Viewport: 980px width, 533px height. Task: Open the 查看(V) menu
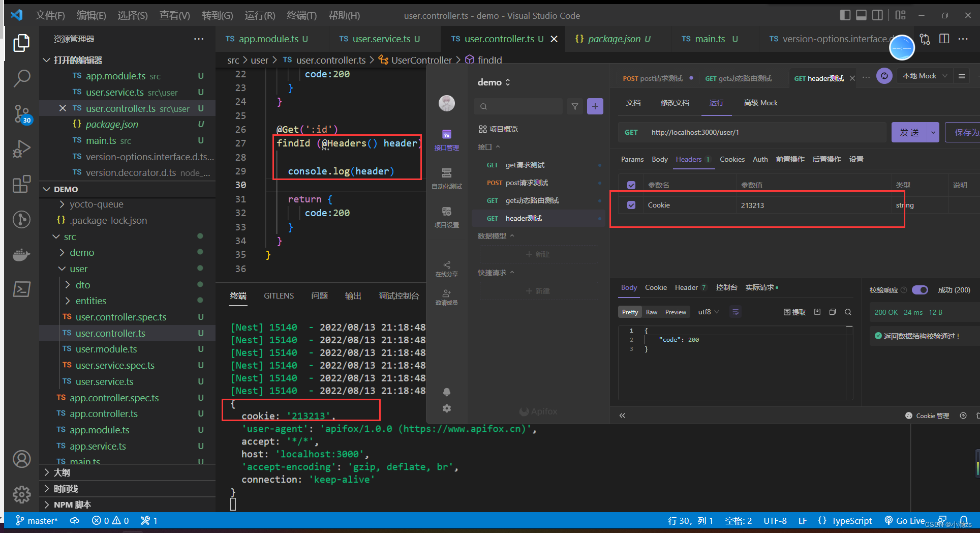click(174, 15)
